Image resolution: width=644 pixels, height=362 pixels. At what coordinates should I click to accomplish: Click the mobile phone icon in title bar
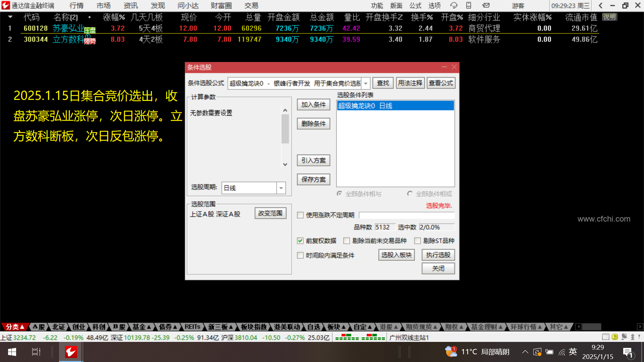pos(469,5)
